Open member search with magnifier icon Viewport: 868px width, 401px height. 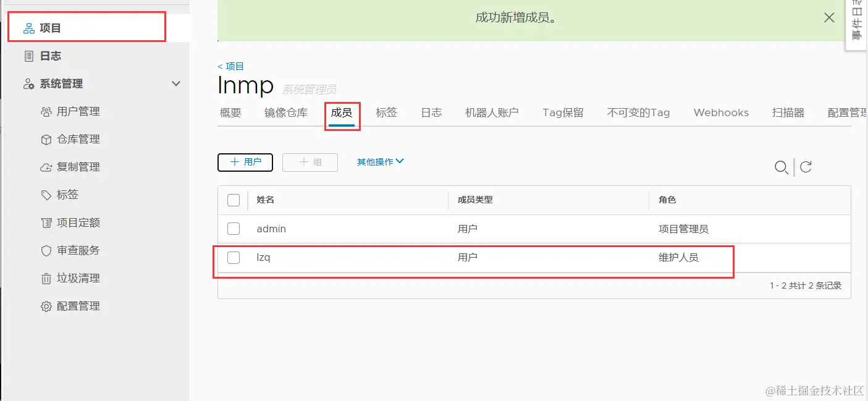click(781, 167)
